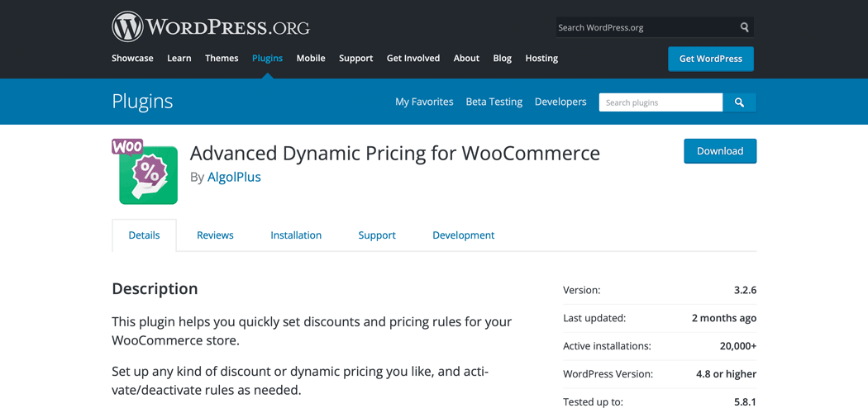
Task: Click the WordPress.org logo
Action: coord(210,26)
